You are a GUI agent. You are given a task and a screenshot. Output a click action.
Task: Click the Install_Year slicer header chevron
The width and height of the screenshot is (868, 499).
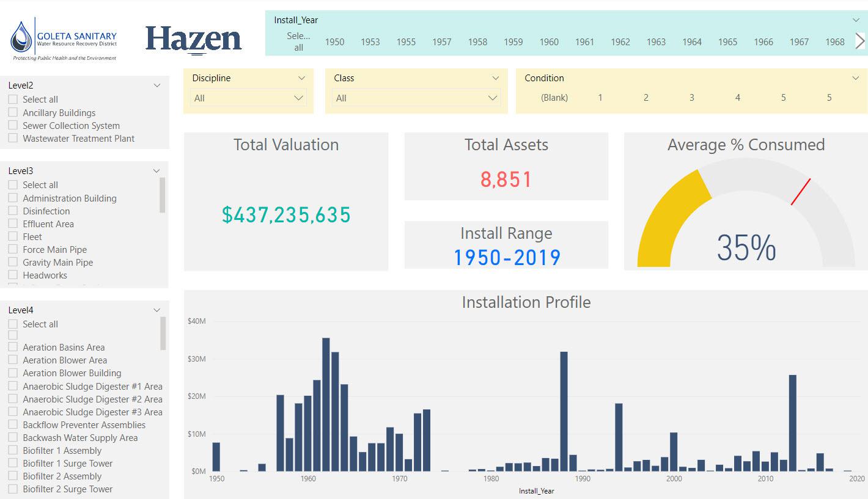pyautogui.click(x=856, y=20)
